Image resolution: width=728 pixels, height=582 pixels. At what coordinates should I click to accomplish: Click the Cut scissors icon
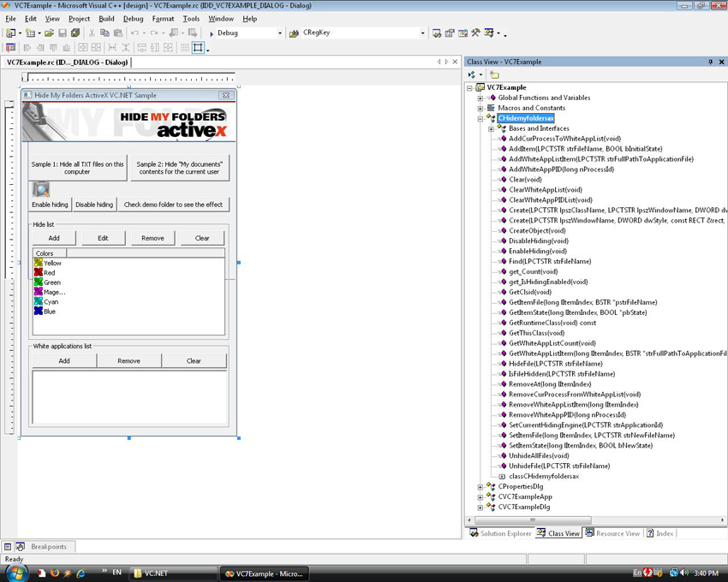92,33
